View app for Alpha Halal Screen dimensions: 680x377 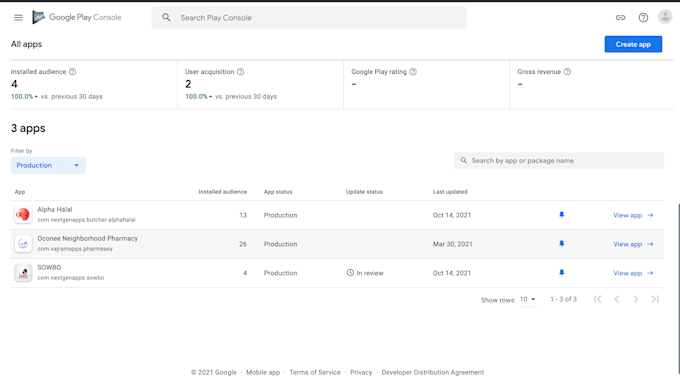633,215
